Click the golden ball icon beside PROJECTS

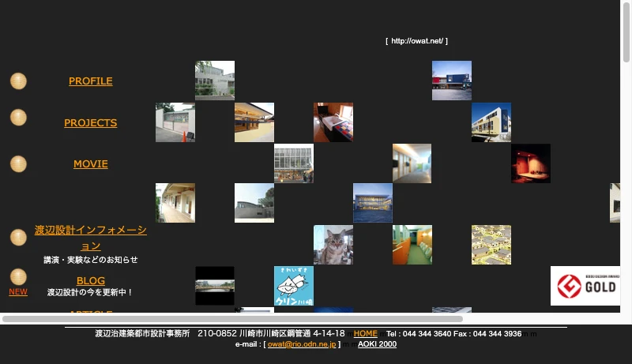point(18,118)
